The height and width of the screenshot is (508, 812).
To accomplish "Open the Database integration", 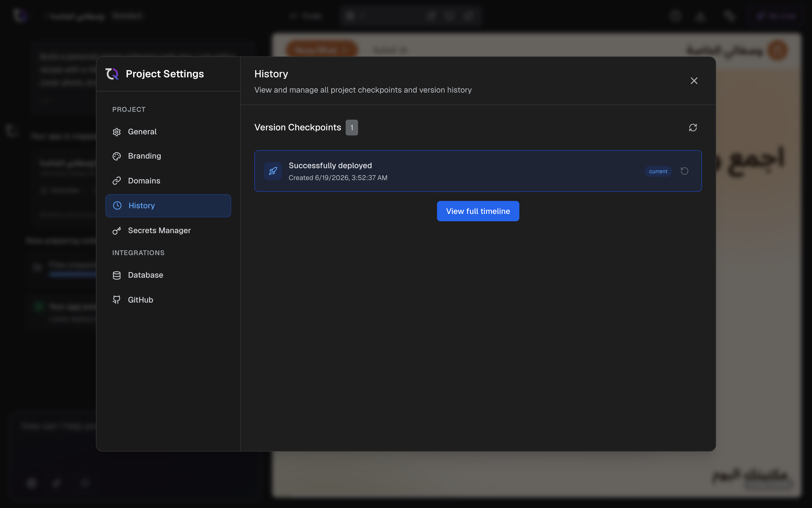I will point(168,275).
